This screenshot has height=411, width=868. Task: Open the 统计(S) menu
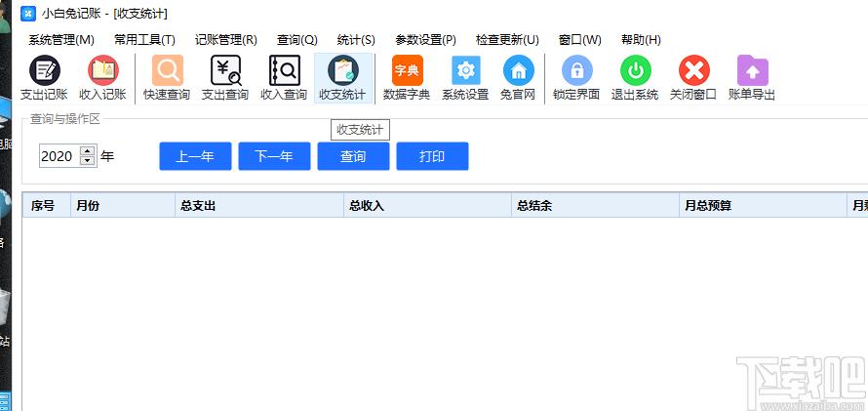[356, 40]
